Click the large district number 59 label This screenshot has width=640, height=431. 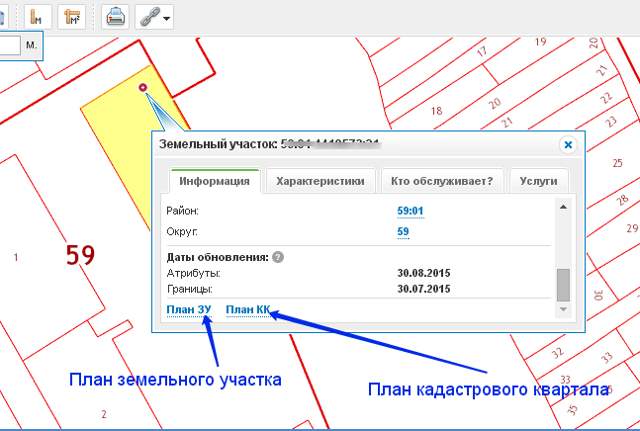pyautogui.click(x=80, y=255)
